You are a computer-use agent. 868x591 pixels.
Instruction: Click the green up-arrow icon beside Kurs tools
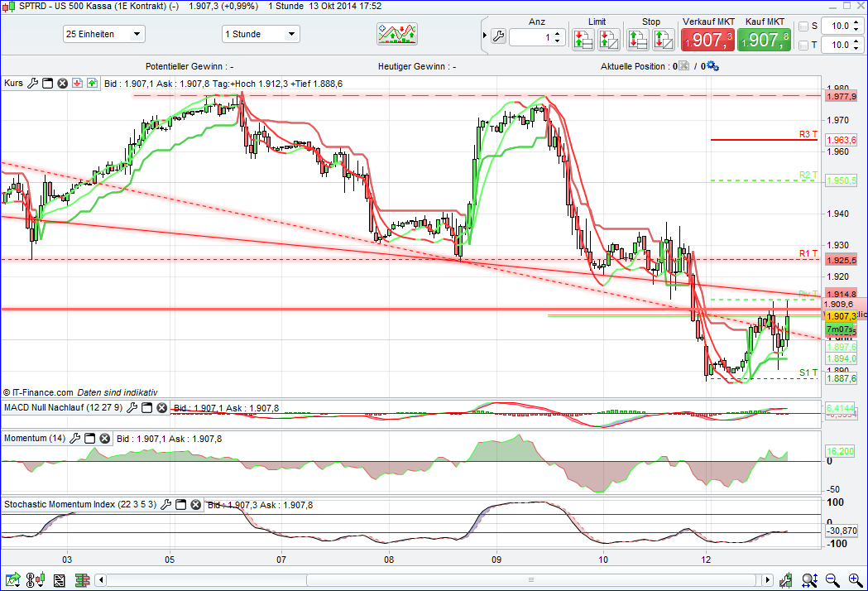[x=93, y=83]
